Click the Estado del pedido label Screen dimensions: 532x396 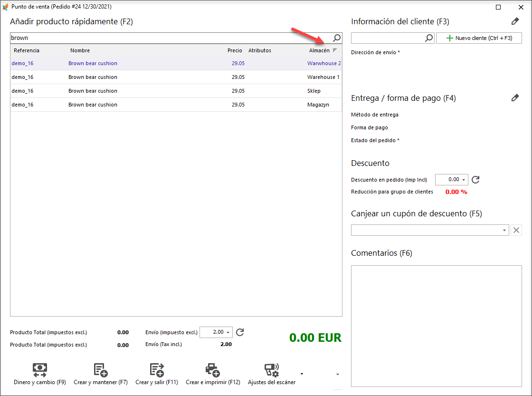click(375, 140)
